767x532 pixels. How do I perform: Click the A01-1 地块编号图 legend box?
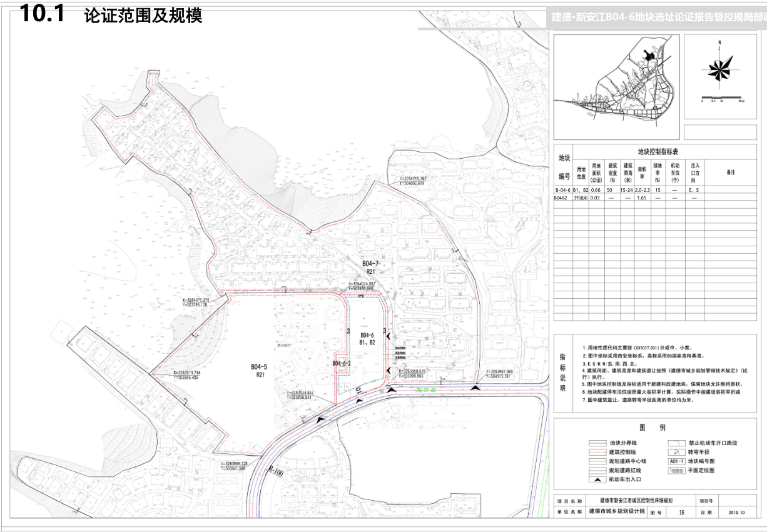[675, 461]
